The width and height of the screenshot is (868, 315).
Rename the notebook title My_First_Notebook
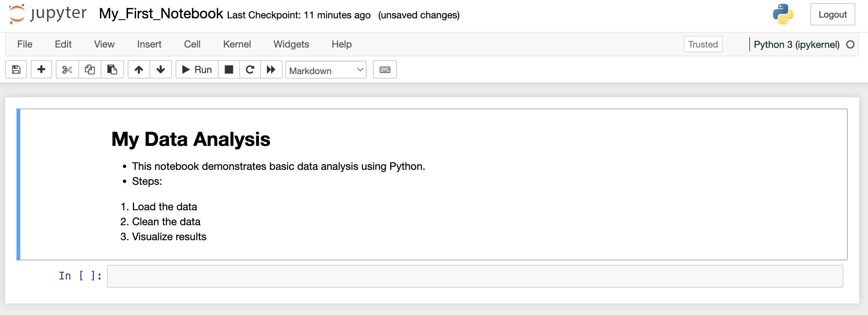[161, 14]
